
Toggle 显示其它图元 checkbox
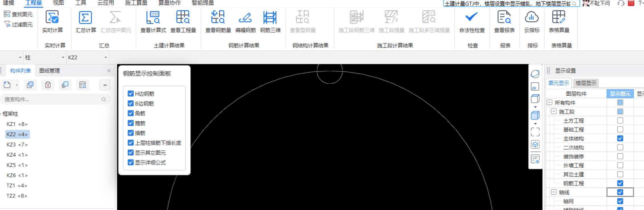131,153
